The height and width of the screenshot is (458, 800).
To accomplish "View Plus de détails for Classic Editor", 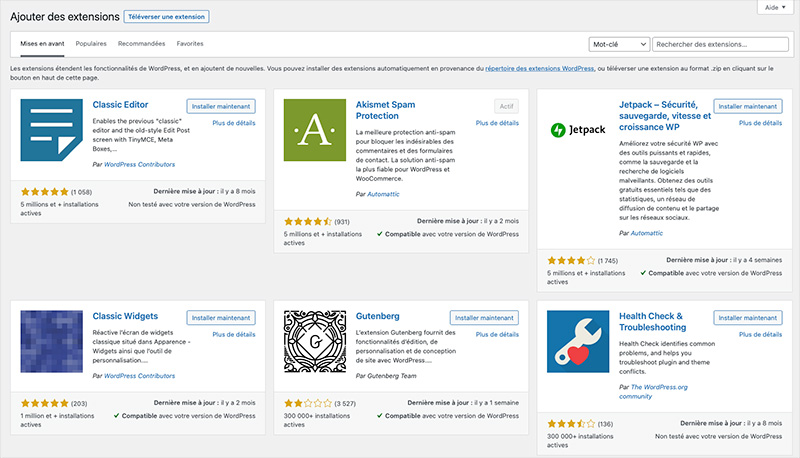I will click(x=234, y=123).
